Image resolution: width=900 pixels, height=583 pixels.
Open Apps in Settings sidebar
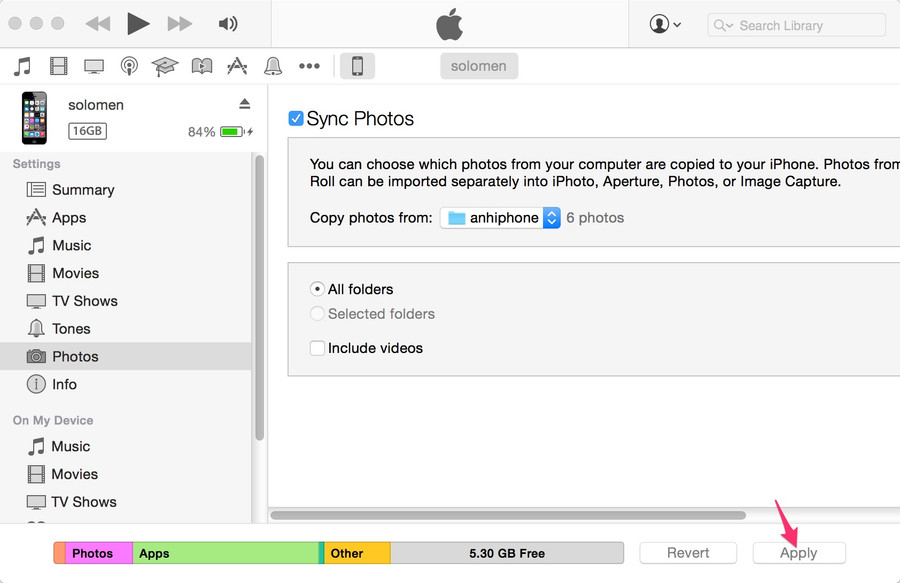click(x=126, y=217)
